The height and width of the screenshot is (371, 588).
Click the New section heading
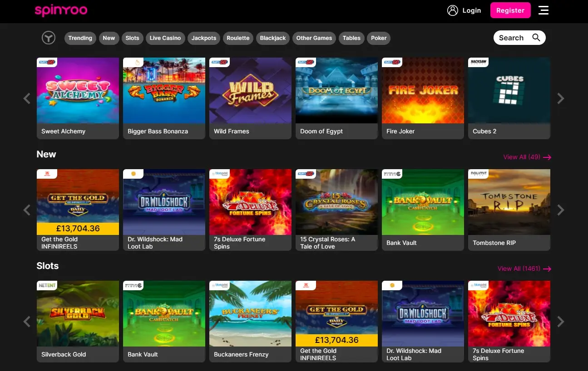tap(46, 154)
